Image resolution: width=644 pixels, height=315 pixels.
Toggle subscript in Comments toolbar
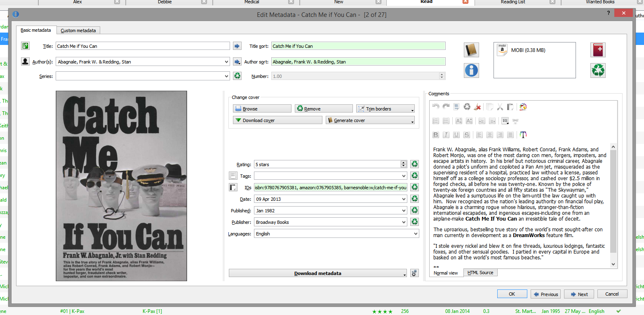[x=469, y=121]
